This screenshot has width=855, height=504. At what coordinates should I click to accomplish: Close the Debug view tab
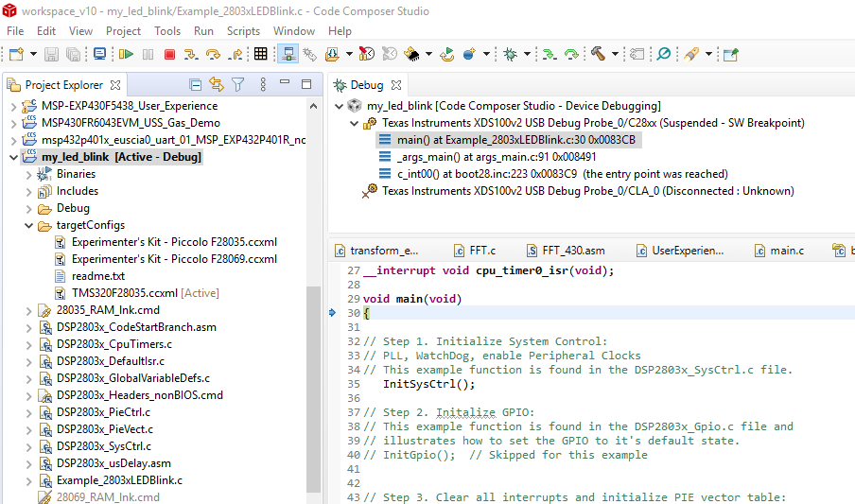pyautogui.click(x=396, y=85)
